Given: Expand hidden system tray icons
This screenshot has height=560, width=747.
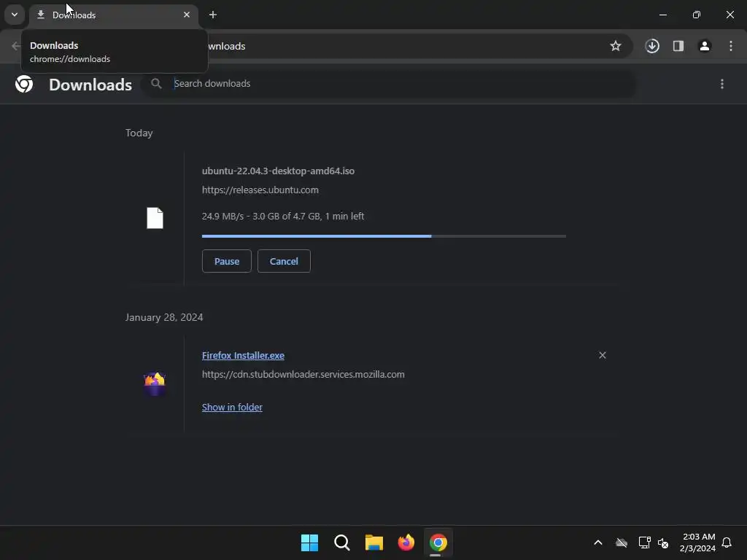Looking at the screenshot, I should [598, 542].
